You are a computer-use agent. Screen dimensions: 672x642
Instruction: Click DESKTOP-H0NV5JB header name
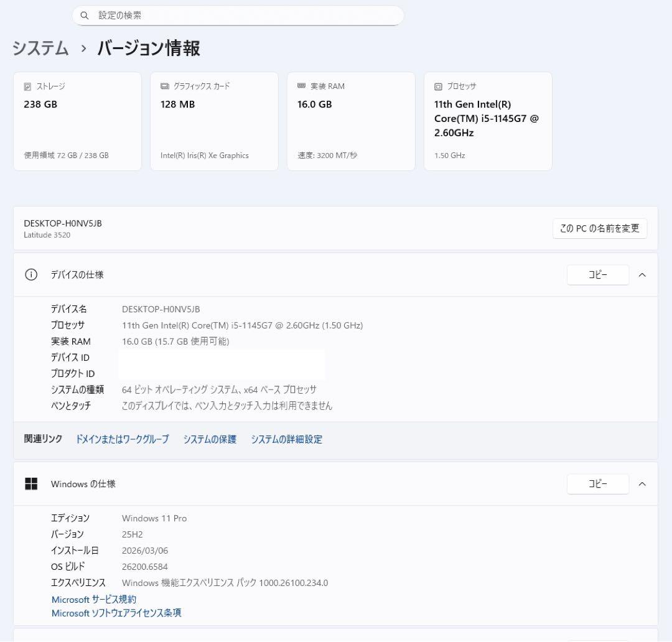coord(63,223)
